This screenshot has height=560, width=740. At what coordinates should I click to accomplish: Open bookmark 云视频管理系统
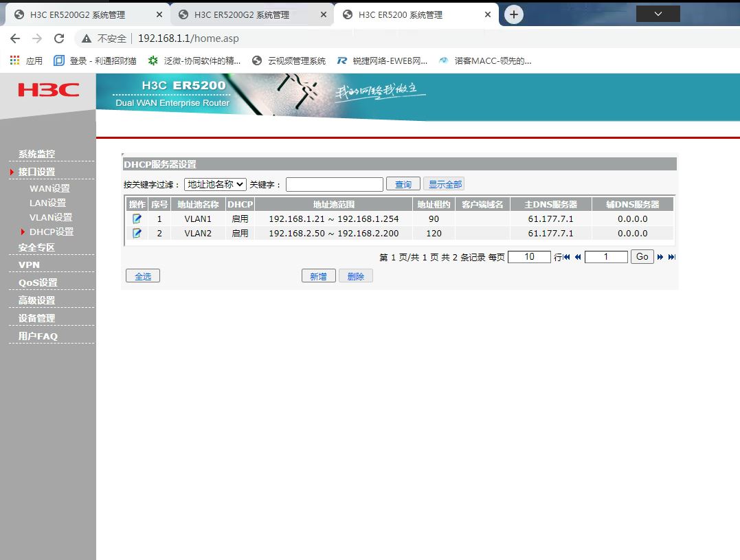(x=289, y=60)
